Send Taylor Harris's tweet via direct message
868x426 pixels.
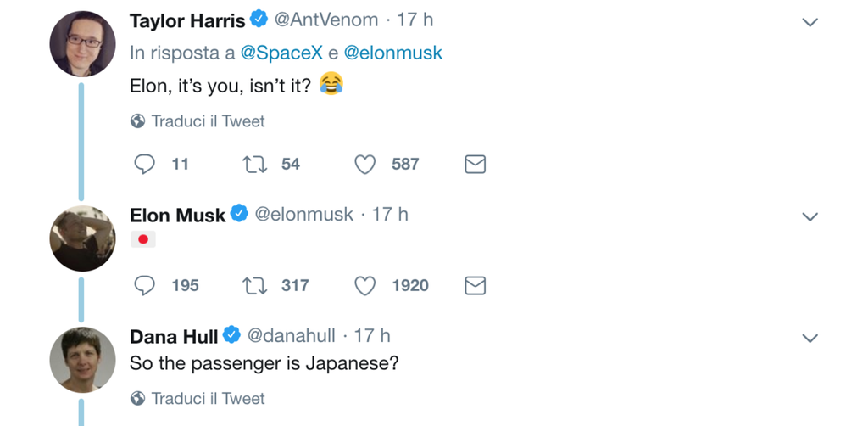(476, 164)
